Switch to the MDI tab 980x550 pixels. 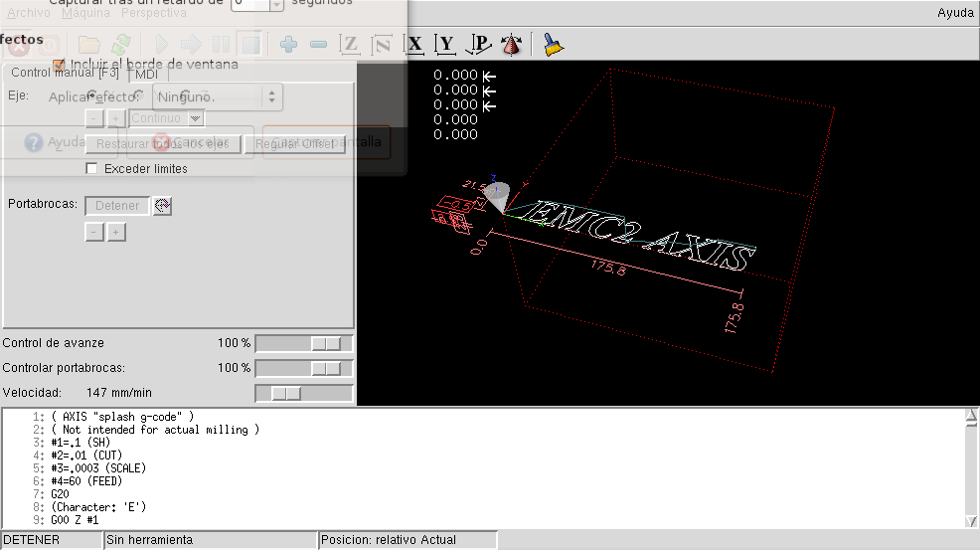(146, 75)
